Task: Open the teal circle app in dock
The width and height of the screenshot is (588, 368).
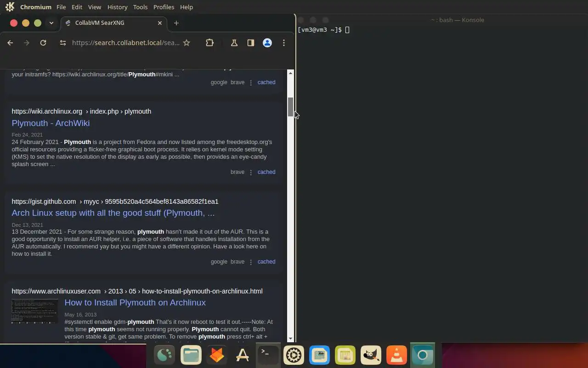Action: tap(165, 355)
